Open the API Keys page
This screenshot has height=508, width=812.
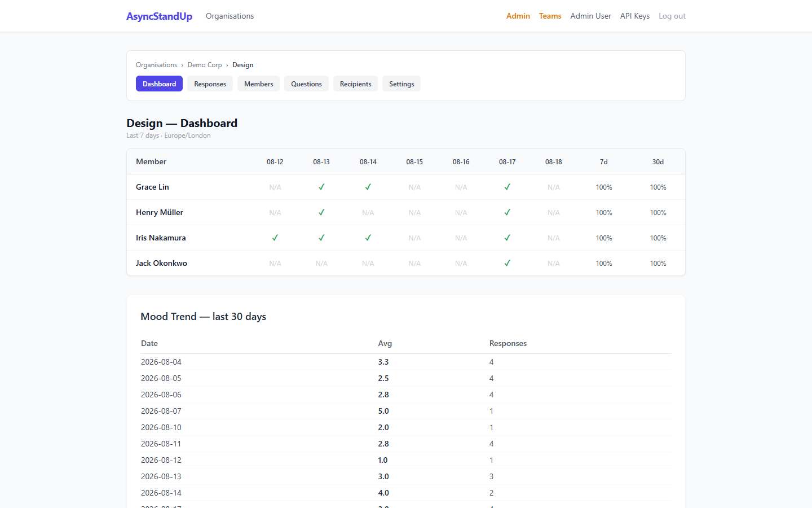[635, 16]
